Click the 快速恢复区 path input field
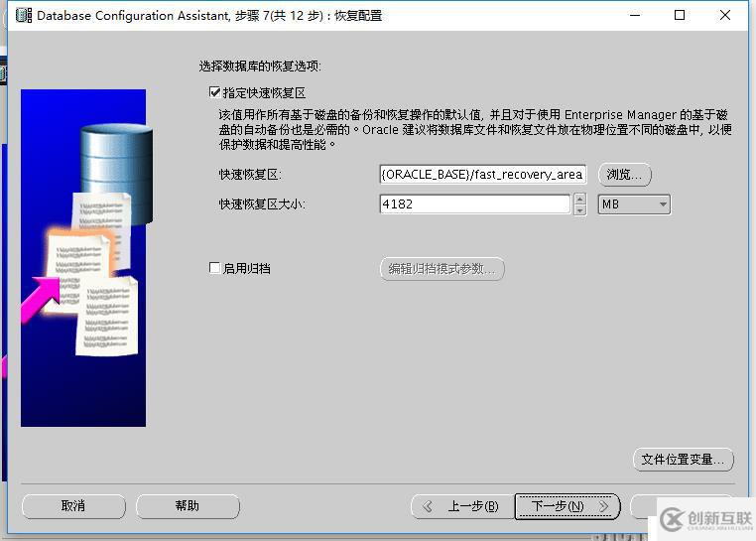756x541 pixels. point(482,175)
